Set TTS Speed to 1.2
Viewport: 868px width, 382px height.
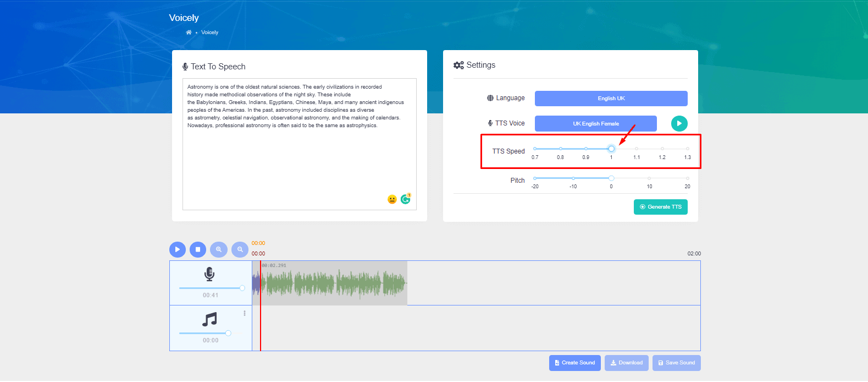coord(662,149)
